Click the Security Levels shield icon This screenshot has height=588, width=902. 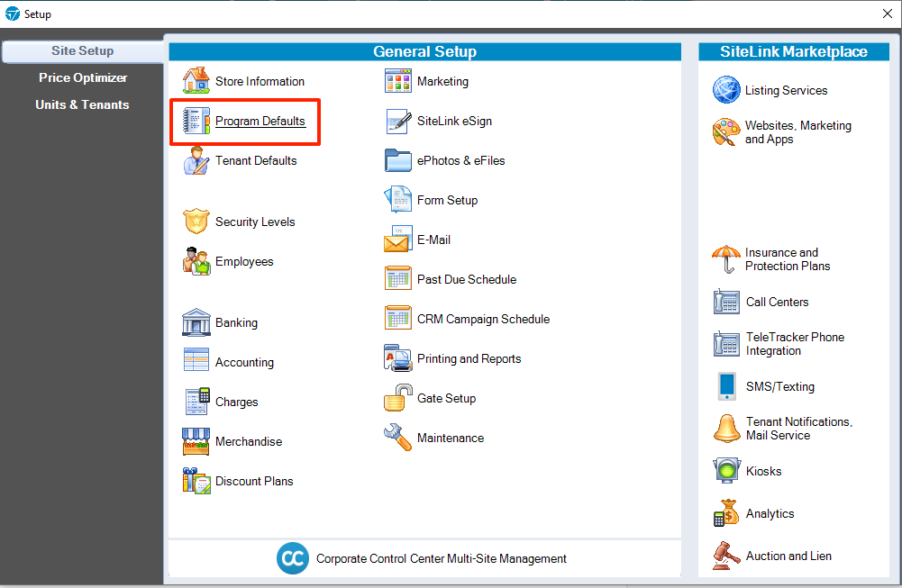click(196, 222)
